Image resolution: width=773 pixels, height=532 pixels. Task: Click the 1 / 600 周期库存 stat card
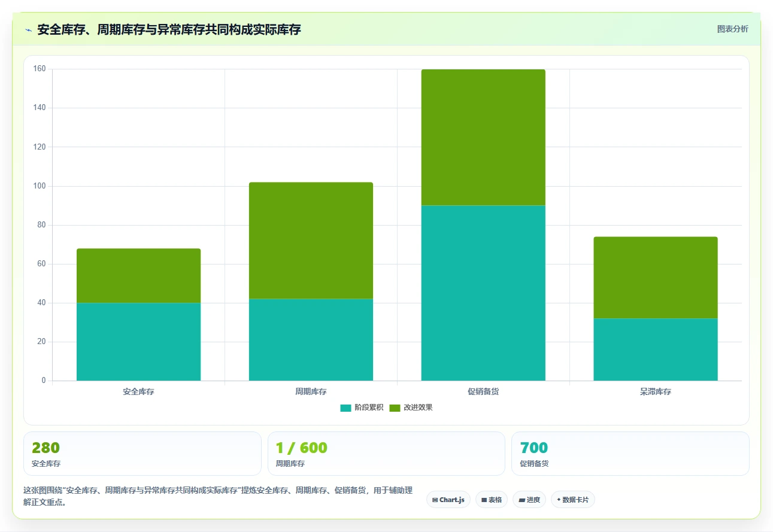pos(386,454)
